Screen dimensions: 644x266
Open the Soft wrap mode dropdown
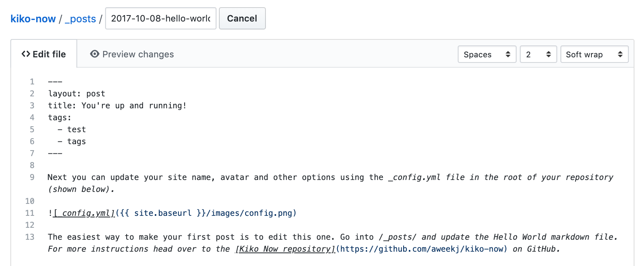[x=594, y=55]
